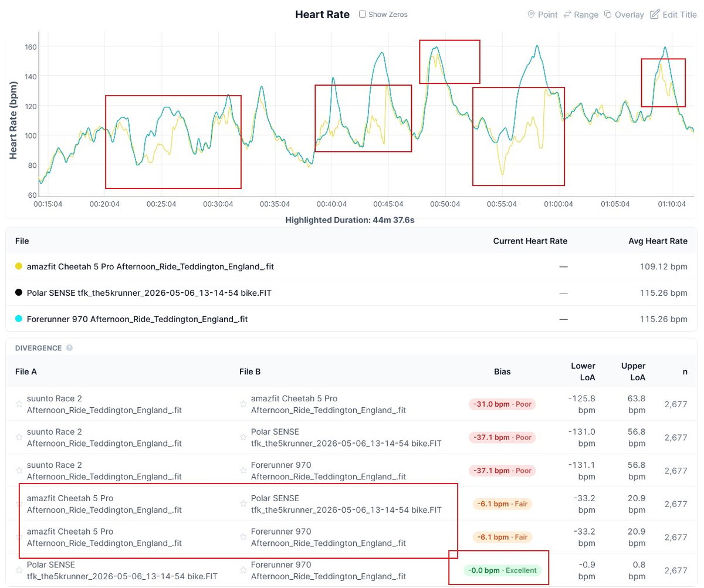This screenshot has width=704, height=588.
Task: Click the 0.8 bpm upper LoA value
Action: (637, 570)
